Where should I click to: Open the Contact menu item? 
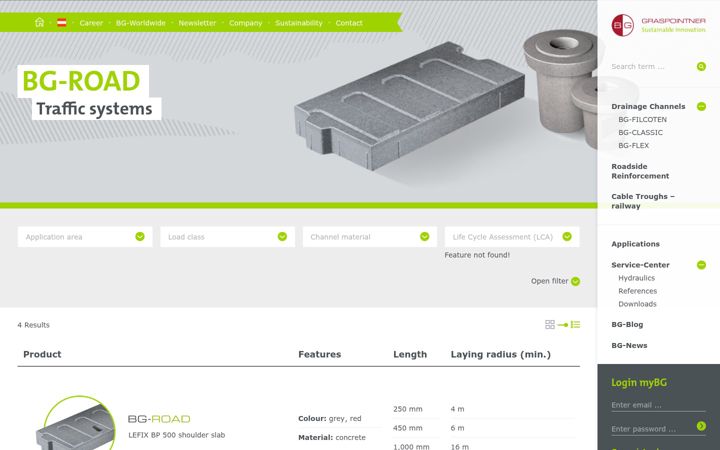pos(349,23)
